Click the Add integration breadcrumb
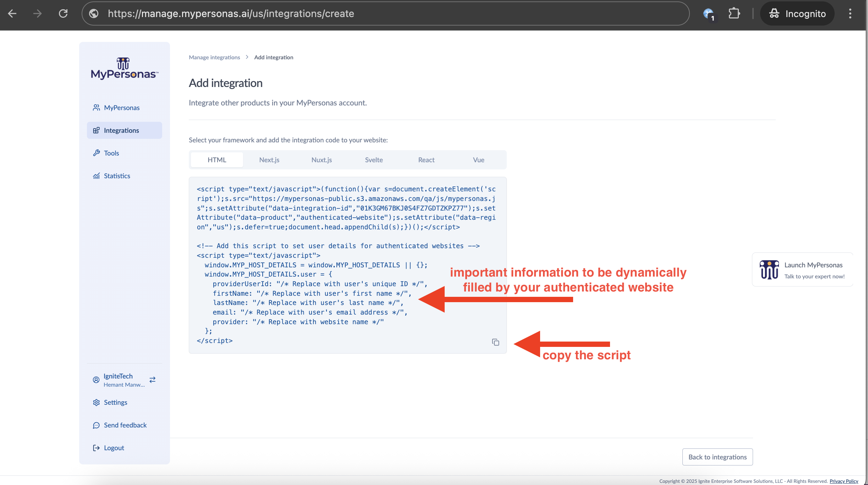This screenshot has height=485, width=868. 274,57
